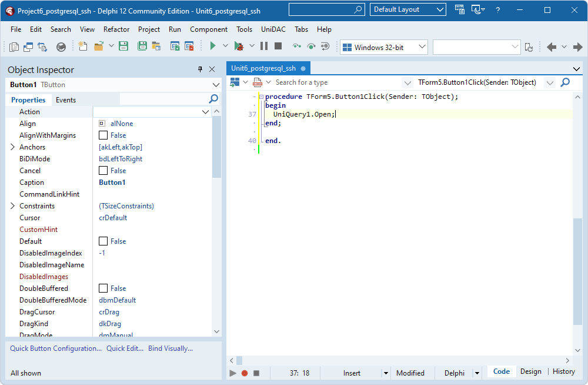Open the print source icon above the editor
Image resolution: width=588 pixels, height=385 pixels.
[x=257, y=82]
